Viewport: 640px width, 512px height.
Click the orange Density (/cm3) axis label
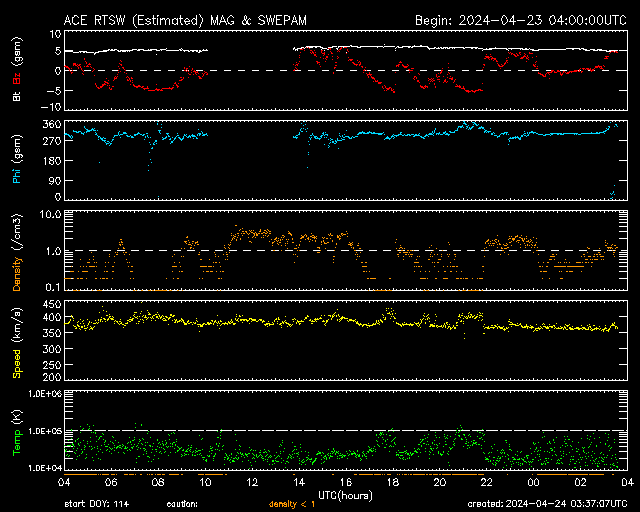pos(16,252)
